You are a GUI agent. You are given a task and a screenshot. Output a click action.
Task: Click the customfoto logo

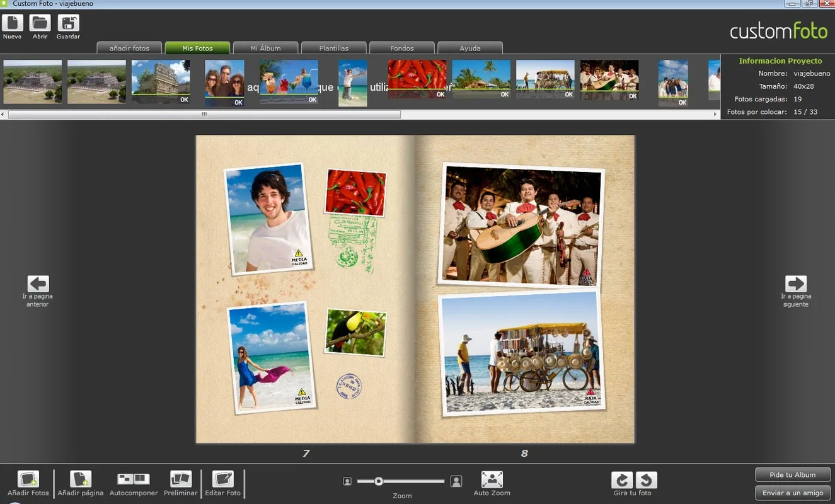778,30
